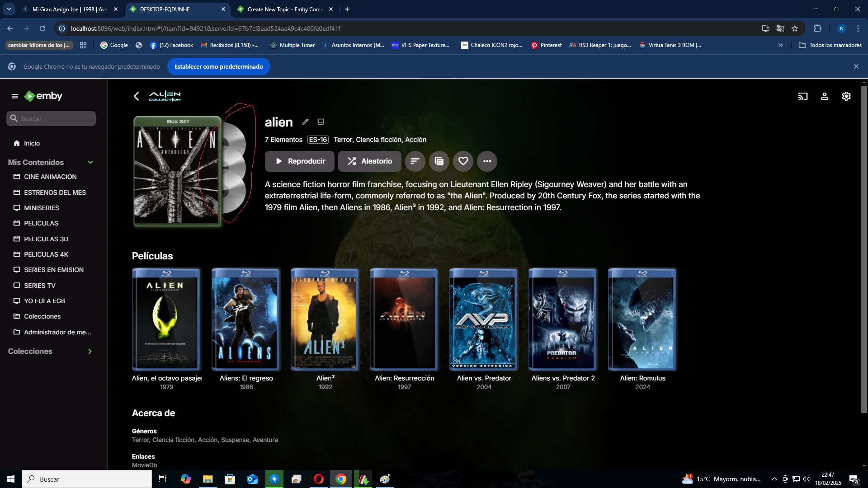Toggle the hamburger sidebar menu
Screen dimensions: 868x488
[15, 96]
